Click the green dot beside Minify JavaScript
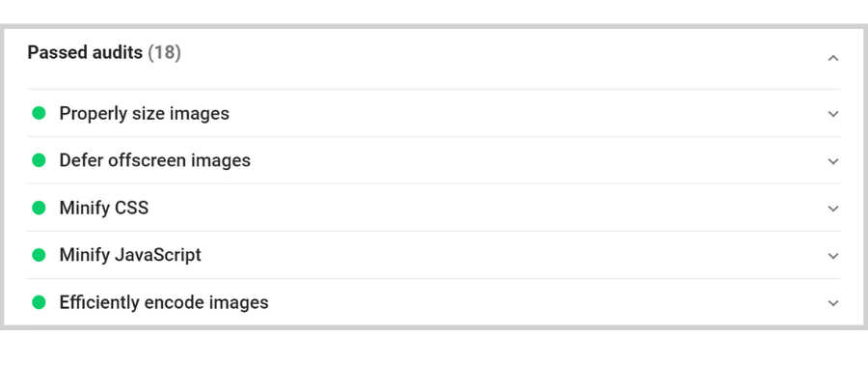Screen dimensions: 868x365 pyautogui.click(x=39, y=255)
